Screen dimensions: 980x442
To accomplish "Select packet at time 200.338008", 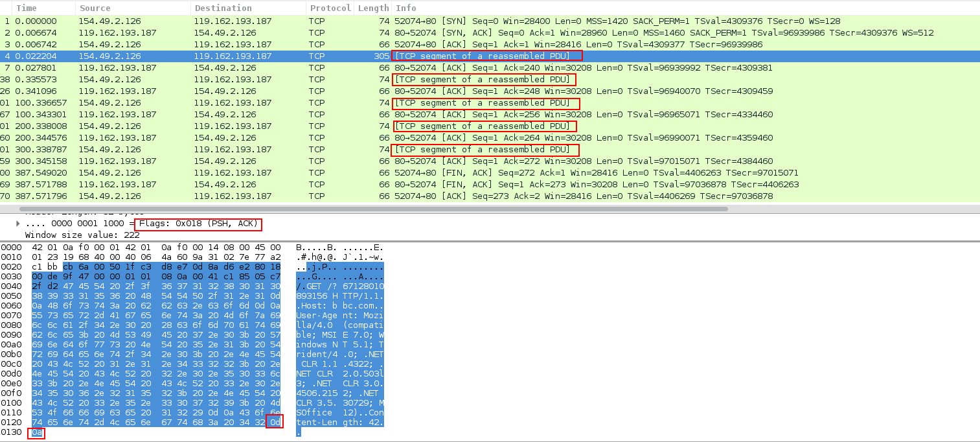I will [490, 126].
